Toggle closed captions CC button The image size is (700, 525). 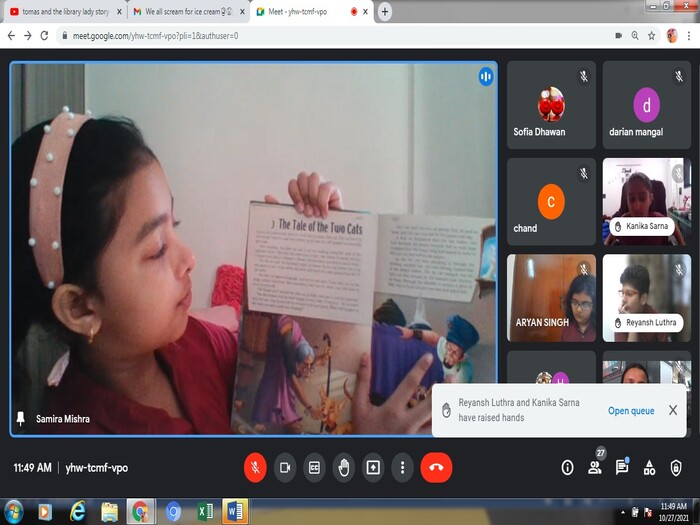coord(314,467)
